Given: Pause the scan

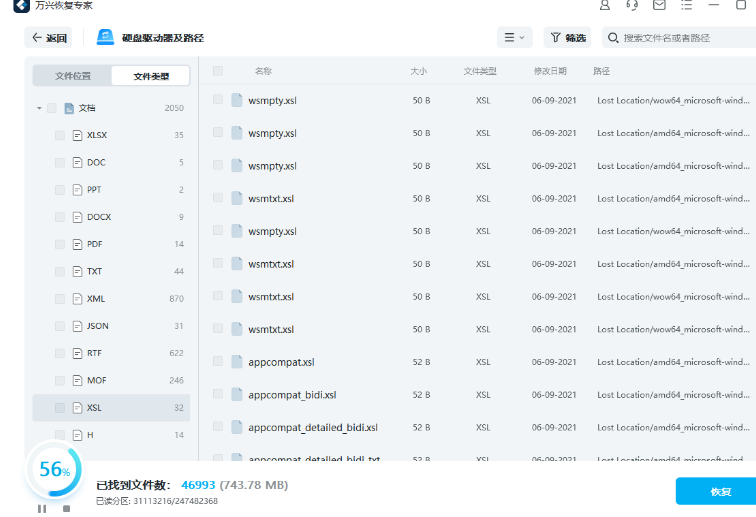Looking at the screenshot, I should point(42,509).
